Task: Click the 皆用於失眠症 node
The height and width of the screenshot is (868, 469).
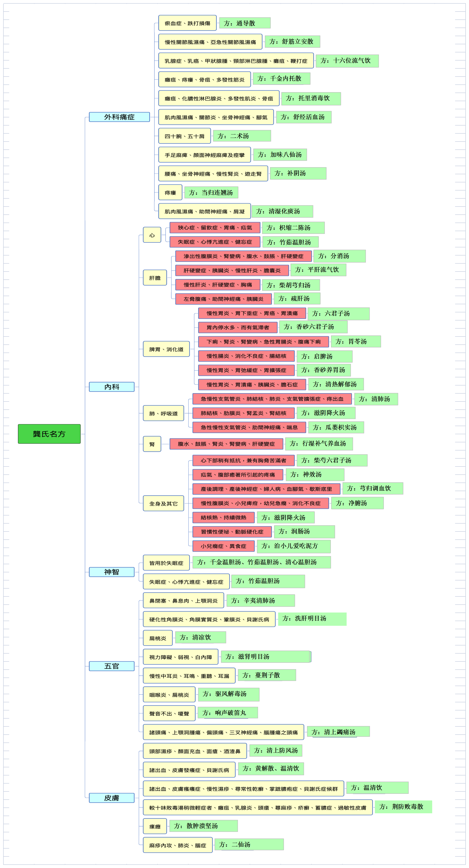Action: (166, 563)
